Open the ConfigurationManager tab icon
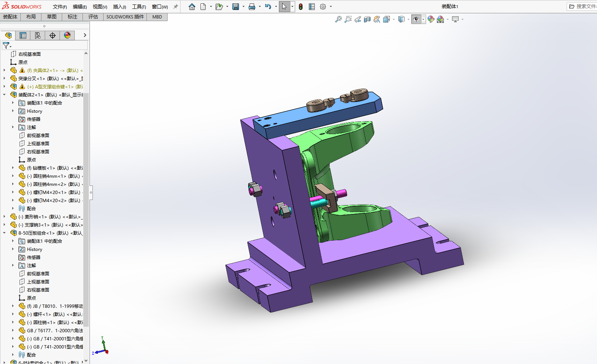This screenshot has height=364, width=597. pos(38,35)
